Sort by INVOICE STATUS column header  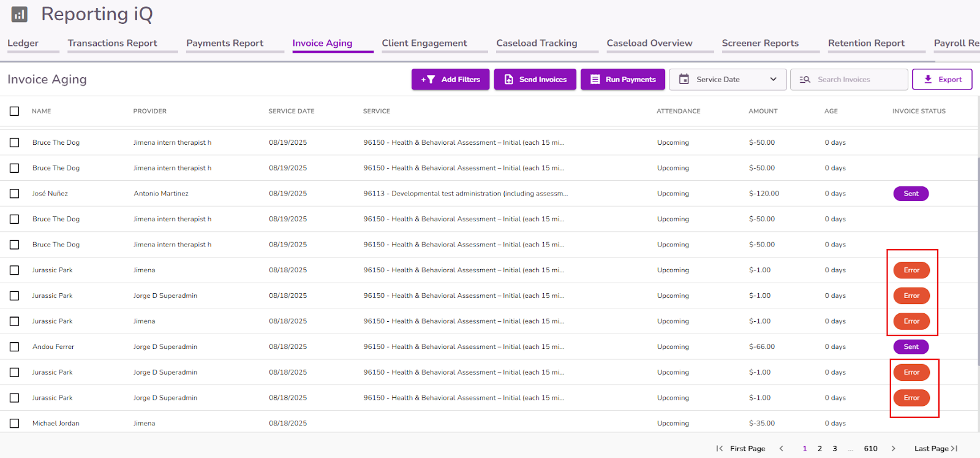click(919, 111)
